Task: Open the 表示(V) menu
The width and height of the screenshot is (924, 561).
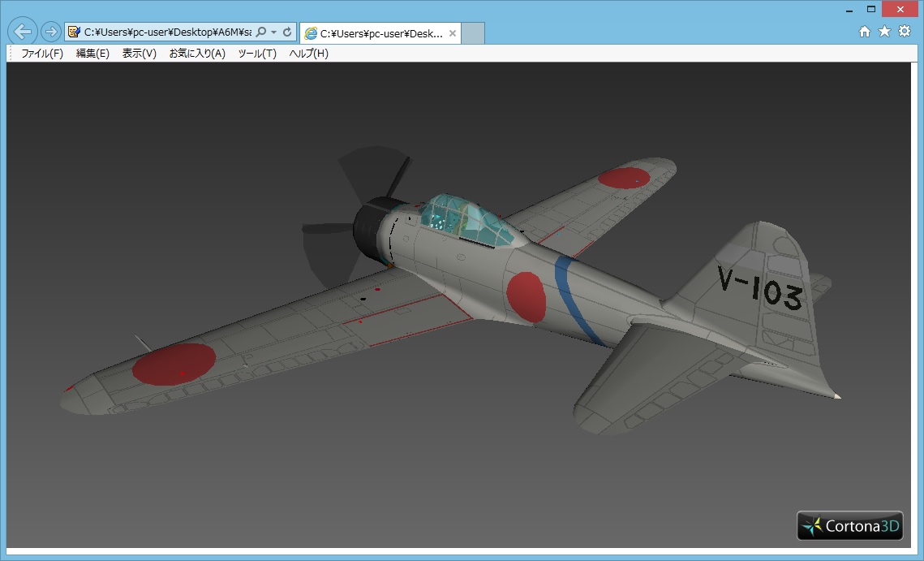Action: point(139,54)
